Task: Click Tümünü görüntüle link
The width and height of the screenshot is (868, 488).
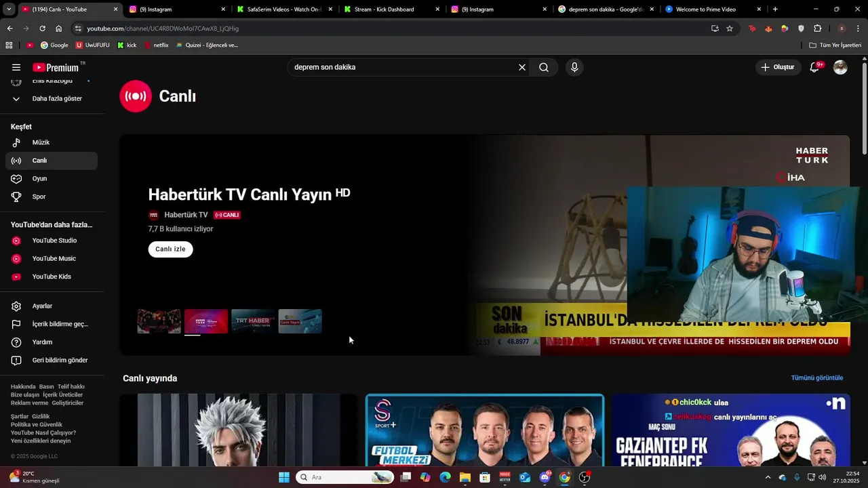Action: click(817, 378)
